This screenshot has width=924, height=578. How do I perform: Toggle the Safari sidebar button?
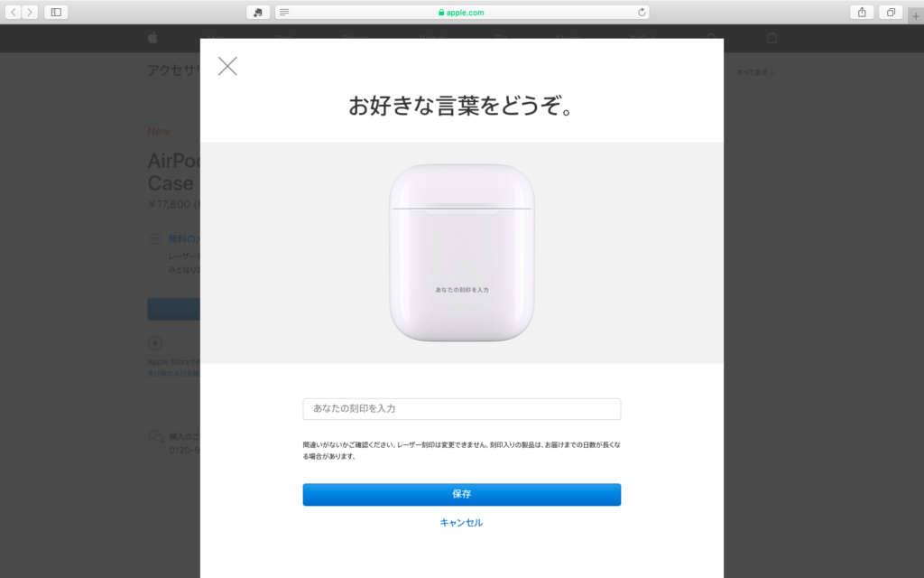point(56,12)
